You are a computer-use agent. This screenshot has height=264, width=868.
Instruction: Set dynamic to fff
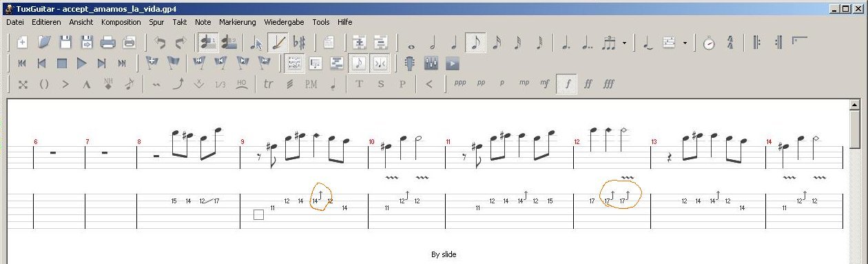[x=609, y=84]
